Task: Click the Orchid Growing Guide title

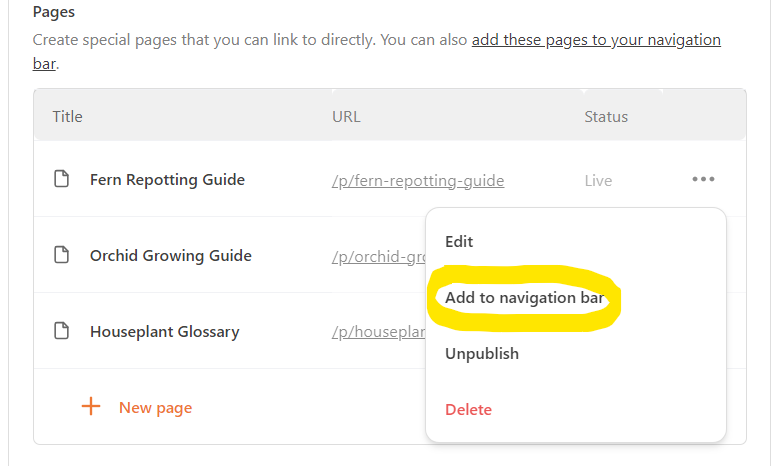Action: click(171, 255)
